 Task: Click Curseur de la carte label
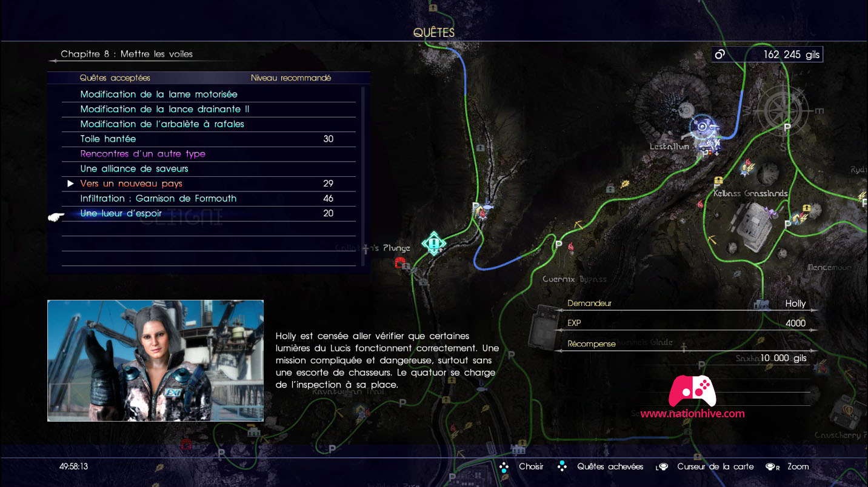tap(715, 466)
